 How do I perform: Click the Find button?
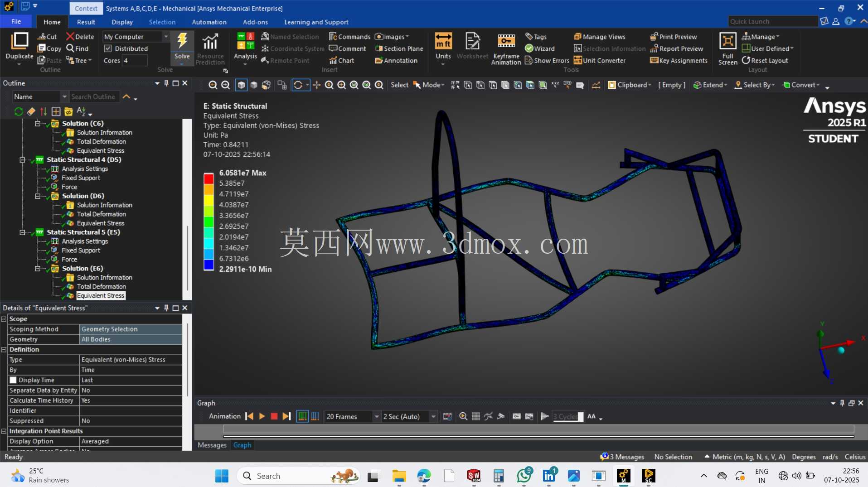pyautogui.click(x=77, y=48)
